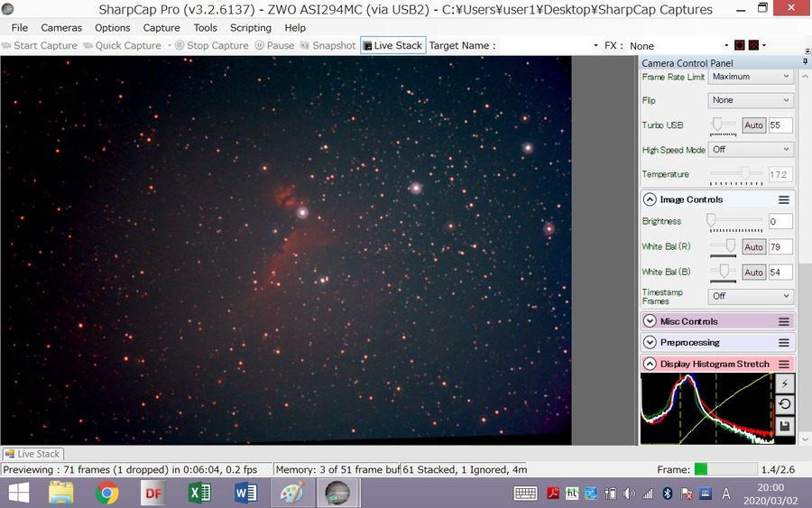
Task: Click the SharpCap taskbar icon
Action: 337,493
